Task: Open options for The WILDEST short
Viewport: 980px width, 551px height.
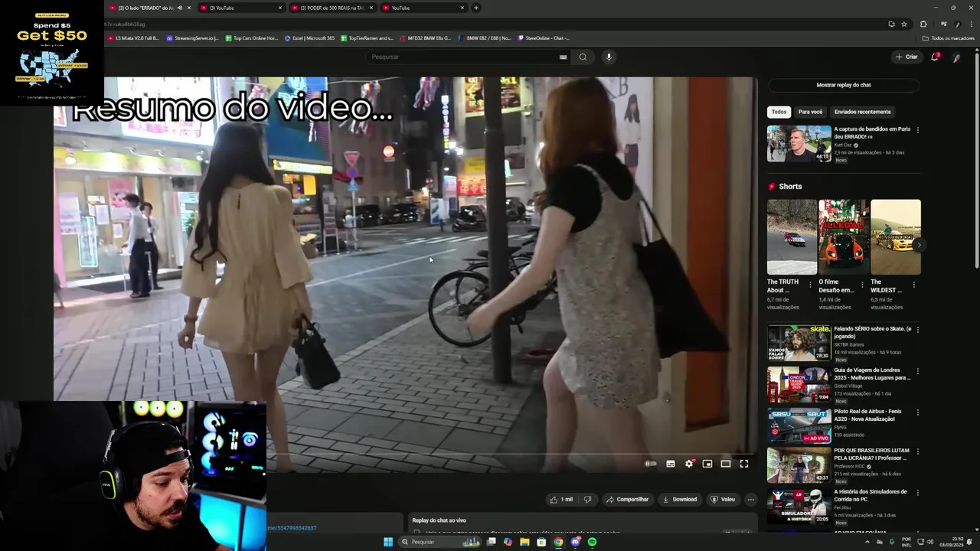Action: [913, 285]
